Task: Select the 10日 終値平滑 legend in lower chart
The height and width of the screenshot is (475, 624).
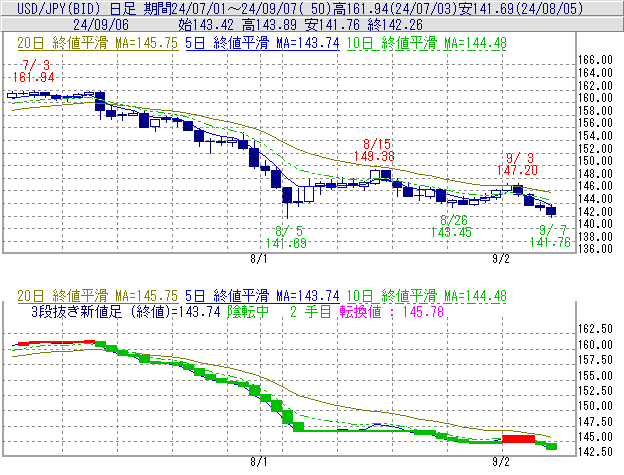Action: (x=427, y=296)
